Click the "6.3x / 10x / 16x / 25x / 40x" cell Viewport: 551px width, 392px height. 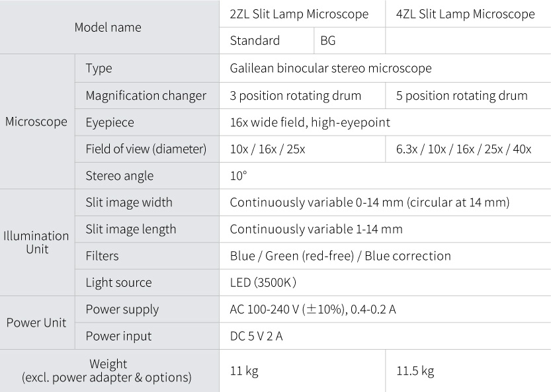tap(464, 149)
